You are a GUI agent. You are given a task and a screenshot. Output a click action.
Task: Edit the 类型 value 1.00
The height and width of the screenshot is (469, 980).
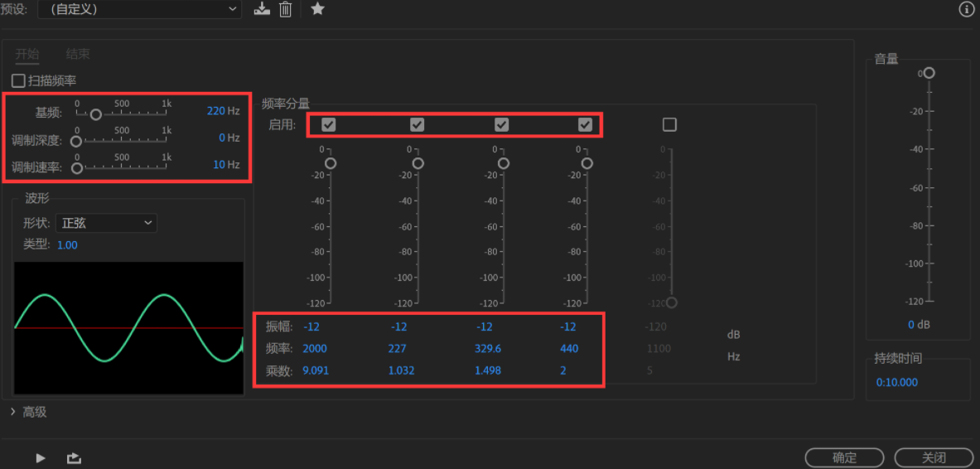tap(67, 245)
